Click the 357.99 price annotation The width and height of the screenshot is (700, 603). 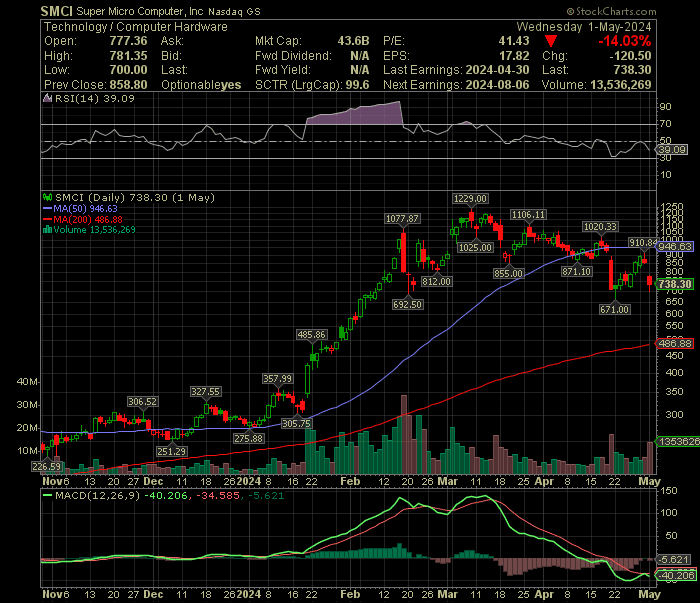click(x=277, y=378)
